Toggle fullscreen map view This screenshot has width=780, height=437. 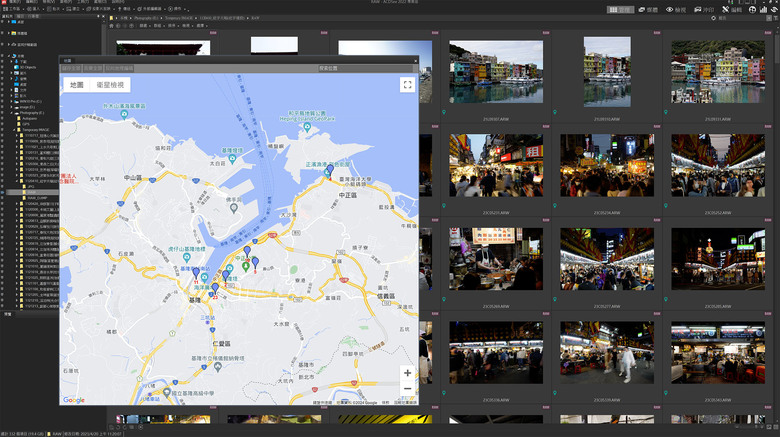coord(407,85)
